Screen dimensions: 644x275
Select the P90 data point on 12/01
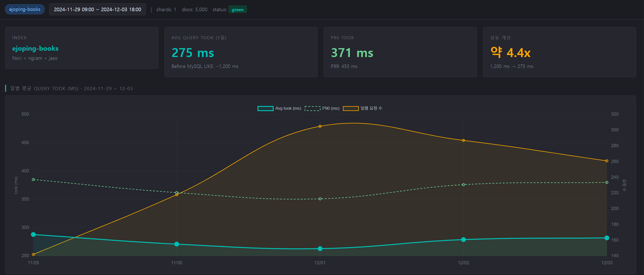tap(320, 199)
